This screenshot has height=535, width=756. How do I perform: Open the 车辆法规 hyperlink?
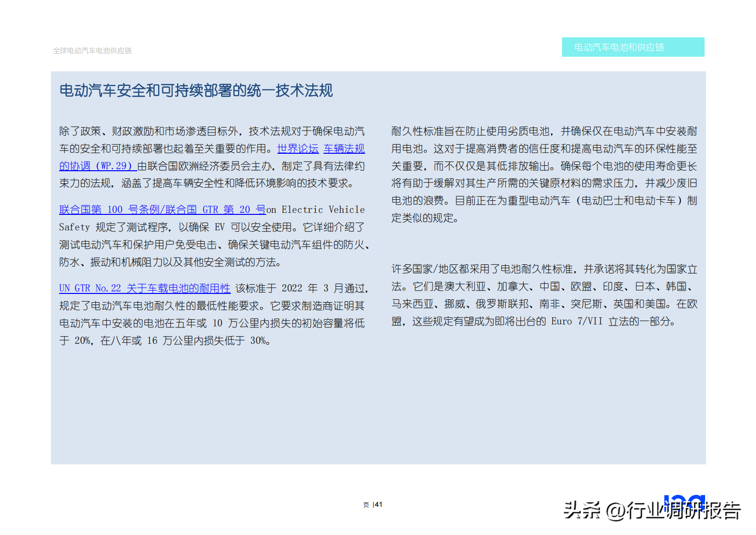pyautogui.click(x=344, y=149)
